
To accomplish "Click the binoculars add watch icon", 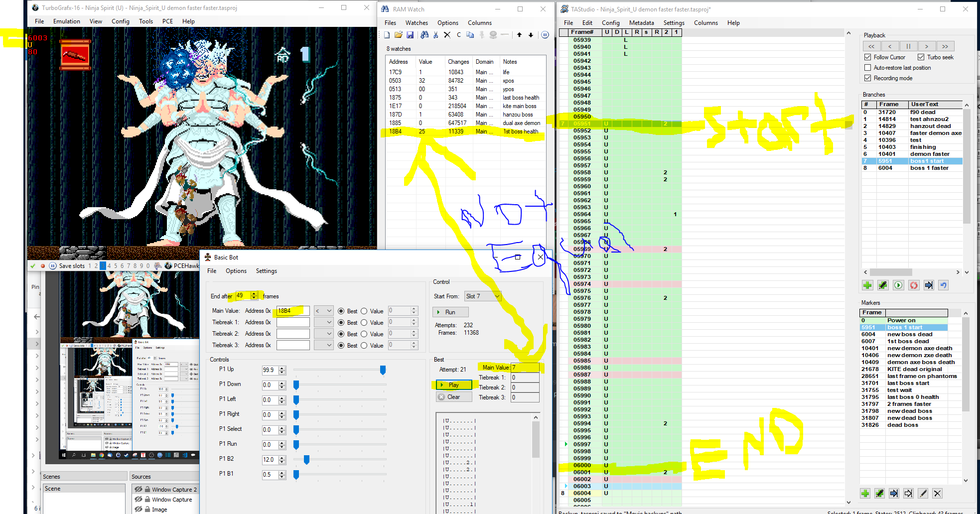I will click(x=424, y=35).
